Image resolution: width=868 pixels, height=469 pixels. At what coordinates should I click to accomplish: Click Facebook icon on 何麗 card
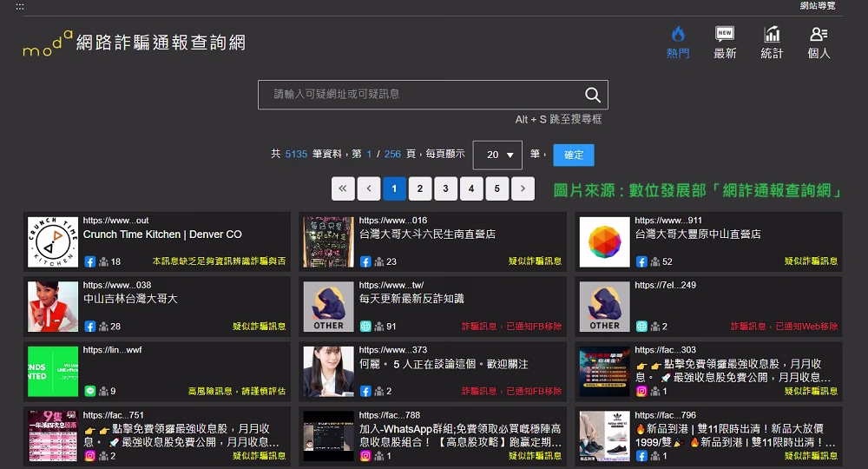pos(365,391)
